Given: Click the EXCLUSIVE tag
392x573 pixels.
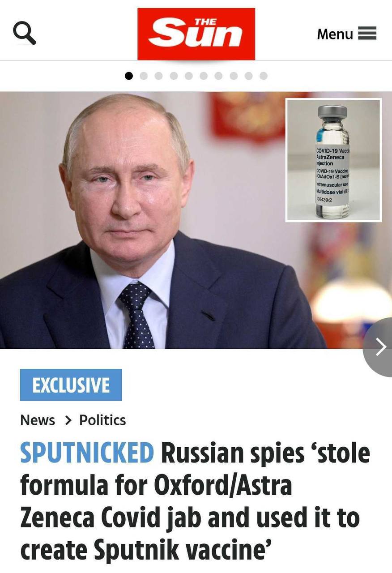Looking at the screenshot, I should 71,385.
